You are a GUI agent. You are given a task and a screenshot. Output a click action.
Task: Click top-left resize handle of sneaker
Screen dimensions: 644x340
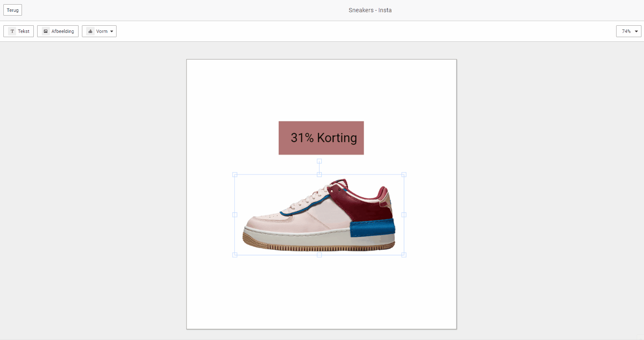pos(235,175)
